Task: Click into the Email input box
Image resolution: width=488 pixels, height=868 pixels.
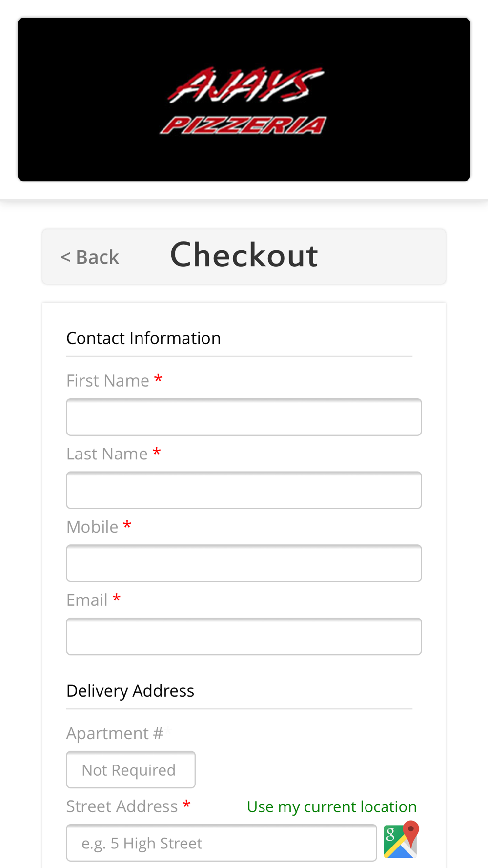Action: [244, 637]
